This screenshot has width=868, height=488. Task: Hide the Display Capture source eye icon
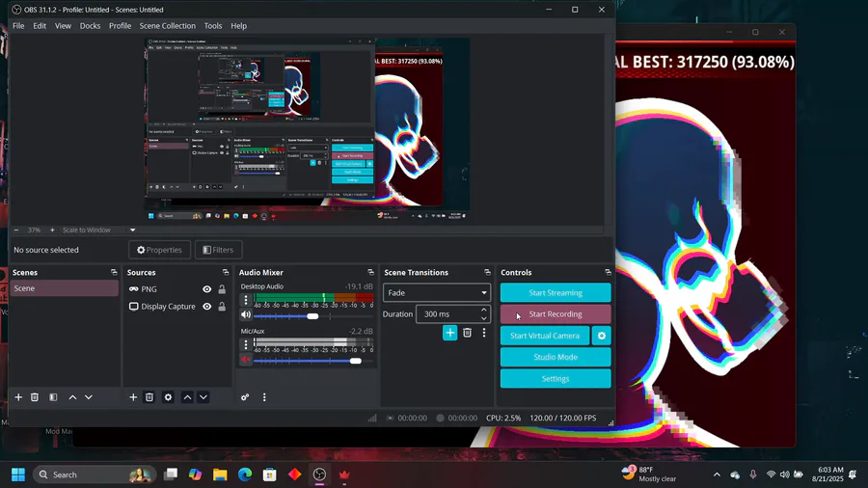[207, 307]
